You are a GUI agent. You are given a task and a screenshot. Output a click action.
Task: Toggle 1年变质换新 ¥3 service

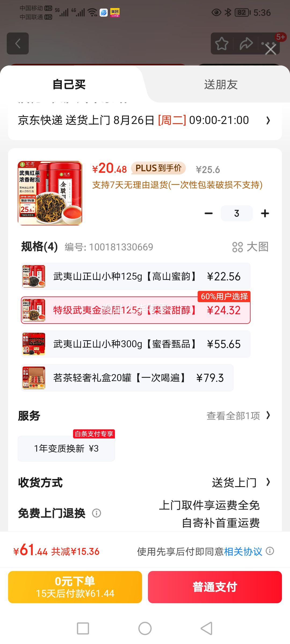point(66,448)
